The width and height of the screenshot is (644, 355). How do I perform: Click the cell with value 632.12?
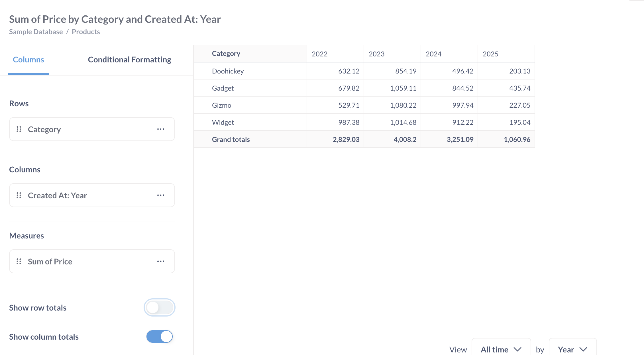[335, 71]
